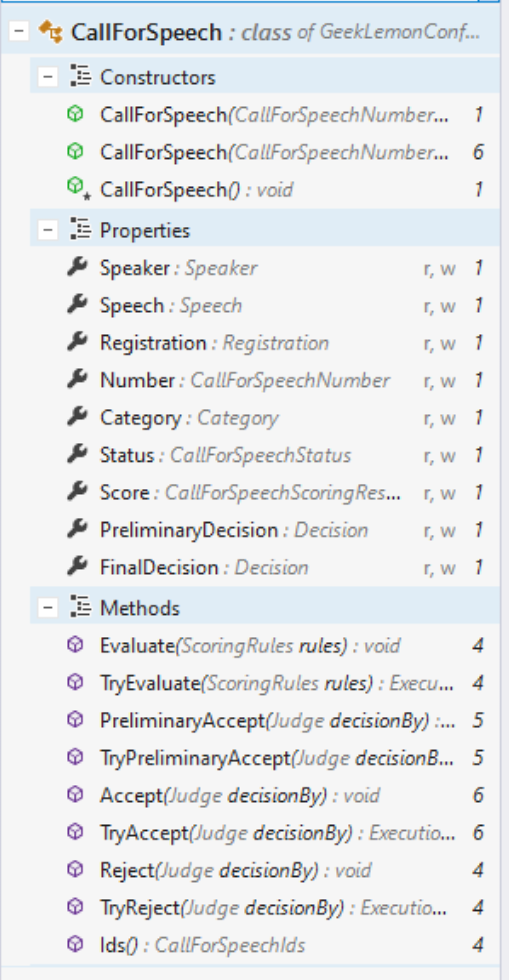The width and height of the screenshot is (509, 980).
Task: Click the static CallForSpeech() constructor icon
Action: pos(78,187)
